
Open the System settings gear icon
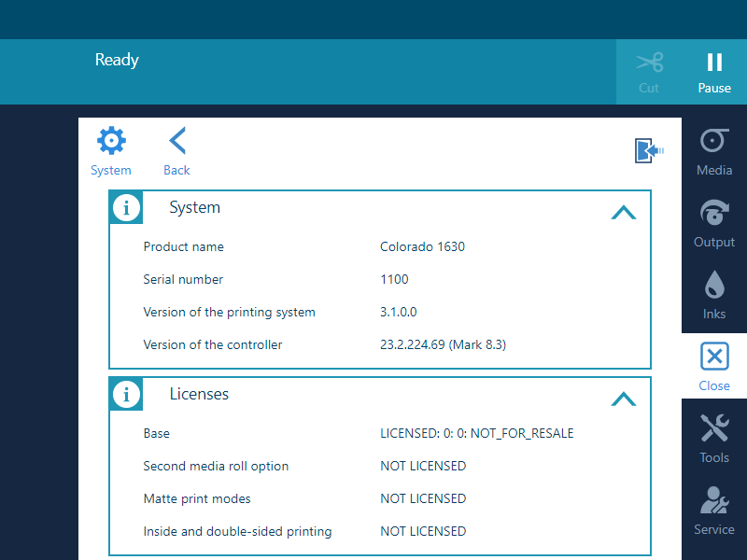pos(111,142)
